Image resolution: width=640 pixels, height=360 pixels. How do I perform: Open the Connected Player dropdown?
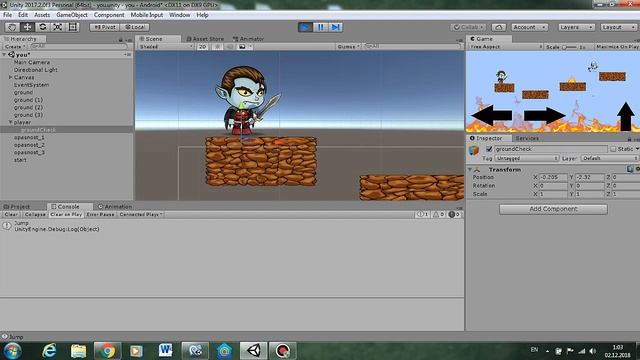click(x=140, y=214)
